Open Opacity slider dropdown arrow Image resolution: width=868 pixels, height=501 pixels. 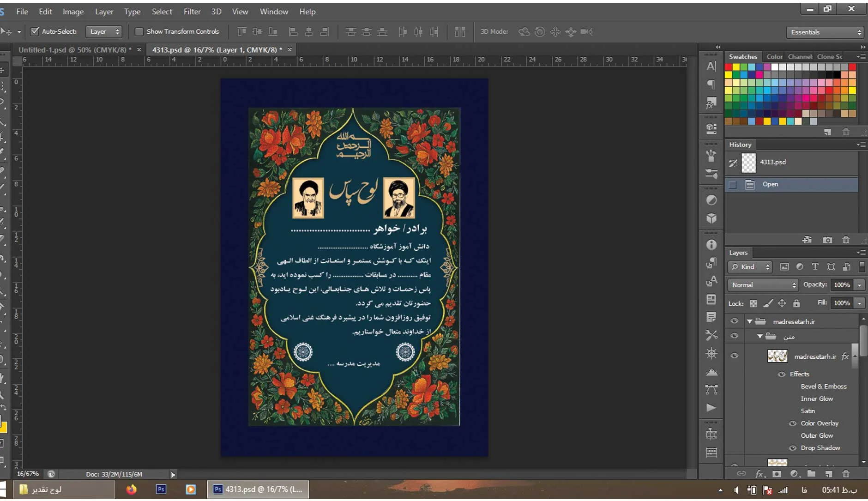pyautogui.click(x=859, y=285)
